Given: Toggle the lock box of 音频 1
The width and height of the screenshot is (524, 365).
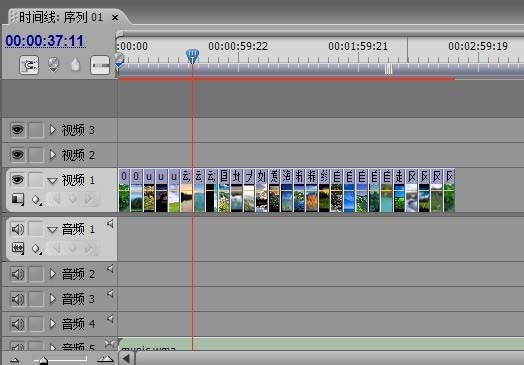Looking at the screenshot, I should pyautogui.click(x=36, y=229).
